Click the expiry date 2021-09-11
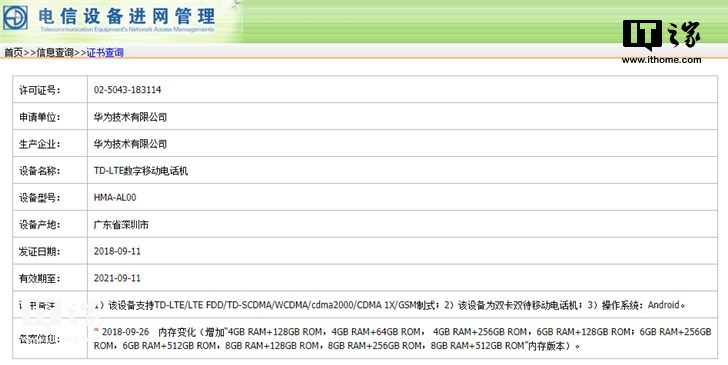This screenshot has height=365, width=728. [x=117, y=278]
